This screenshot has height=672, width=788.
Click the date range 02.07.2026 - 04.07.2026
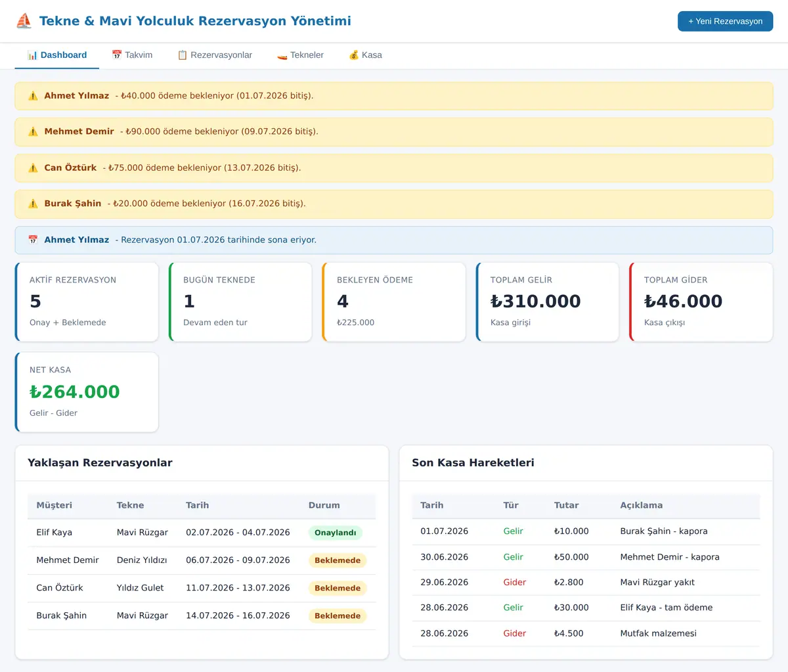click(x=238, y=533)
